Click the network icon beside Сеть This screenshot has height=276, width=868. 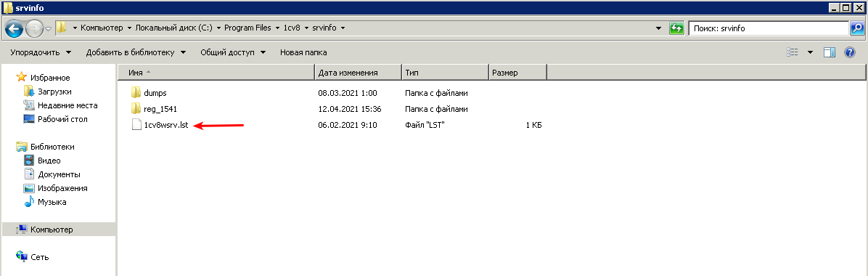click(x=22, y=256)
